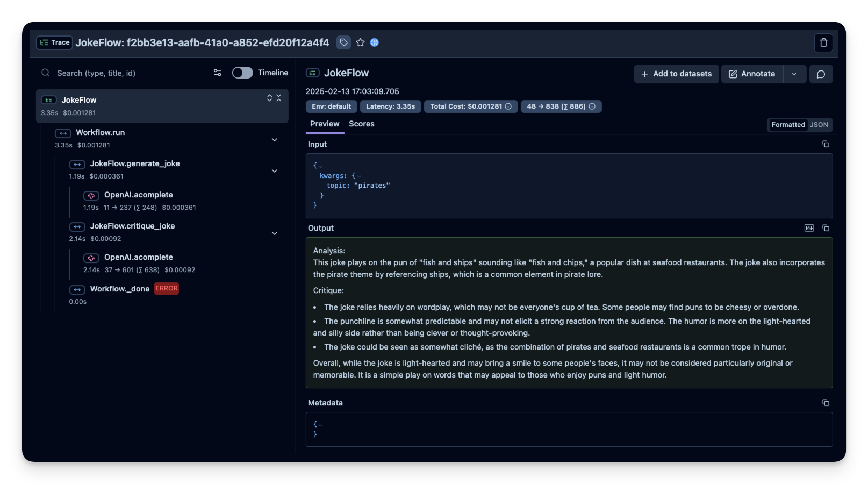Enable the Timeline toggle
Viewport: 868px width, 484px height.
point(242,72)
